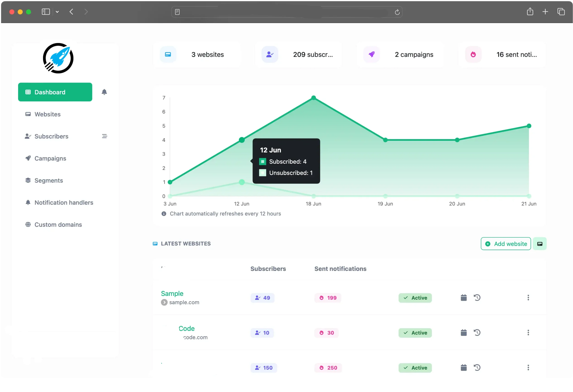The height and width of the screenshot is (392, 573).
Task: Click Sample's 199 sent notifications badge
Action: point(328,298)
